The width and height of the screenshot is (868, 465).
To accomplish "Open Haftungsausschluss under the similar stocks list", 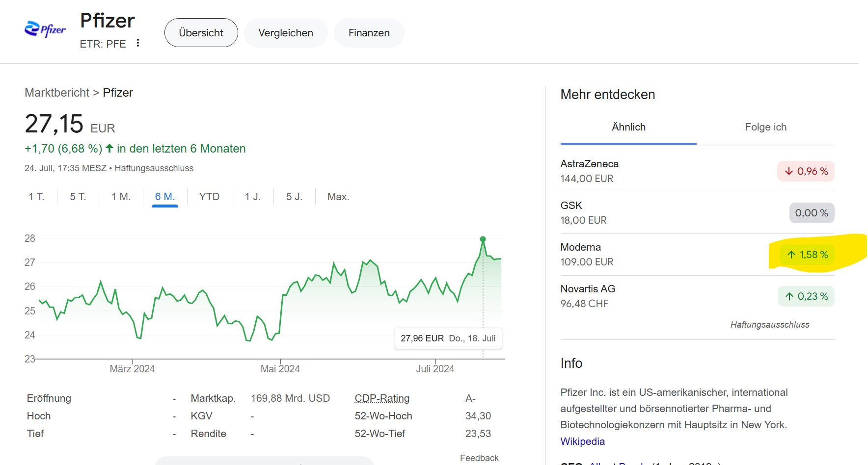I will [x=769, y=325].
